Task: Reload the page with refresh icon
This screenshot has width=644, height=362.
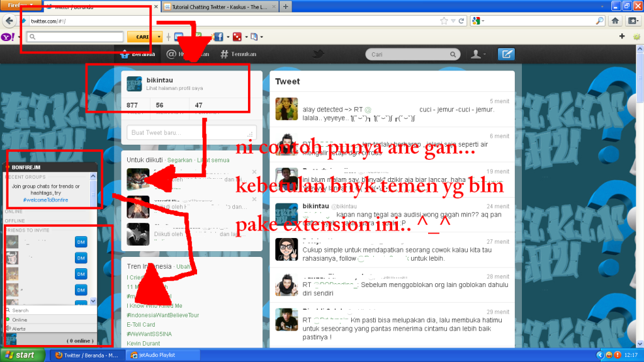Action: coord(461,21)
